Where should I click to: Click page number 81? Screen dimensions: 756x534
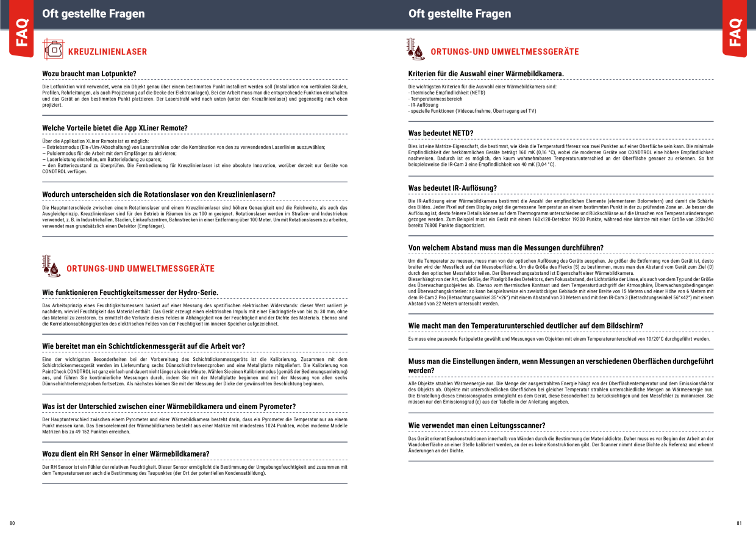click(740, 523)
